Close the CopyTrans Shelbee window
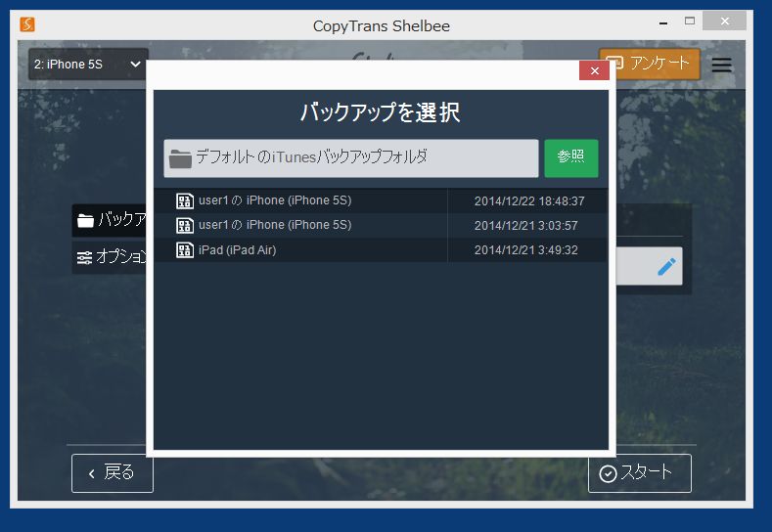Image resolution: width=772 pixels, height=532 pixels. (724, 22)
